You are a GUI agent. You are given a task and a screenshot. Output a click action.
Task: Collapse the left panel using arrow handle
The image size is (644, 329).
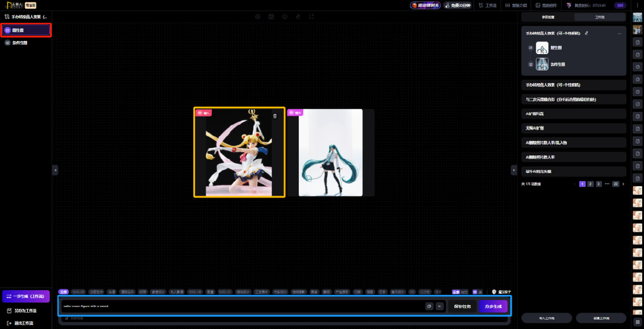(55, 170)
